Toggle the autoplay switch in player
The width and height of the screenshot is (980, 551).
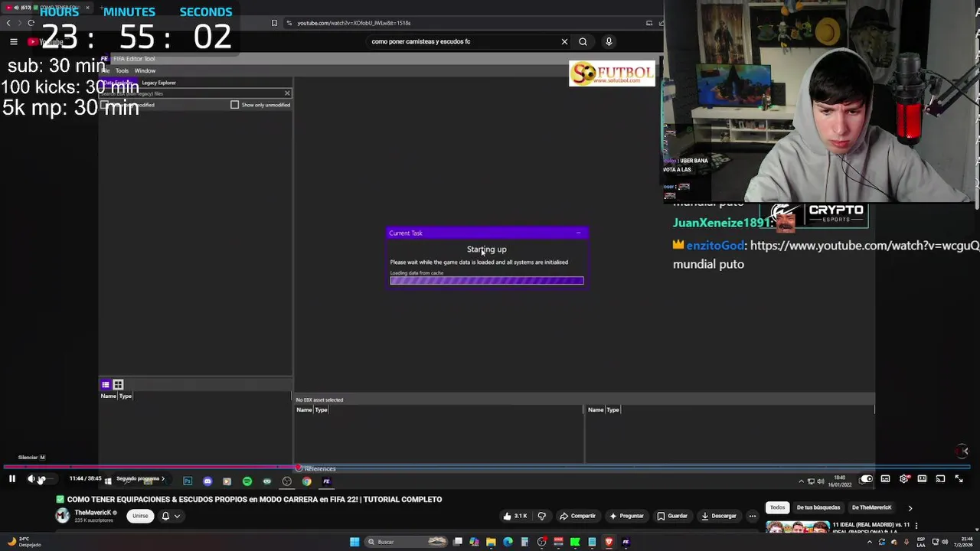(x=866, y=479)
